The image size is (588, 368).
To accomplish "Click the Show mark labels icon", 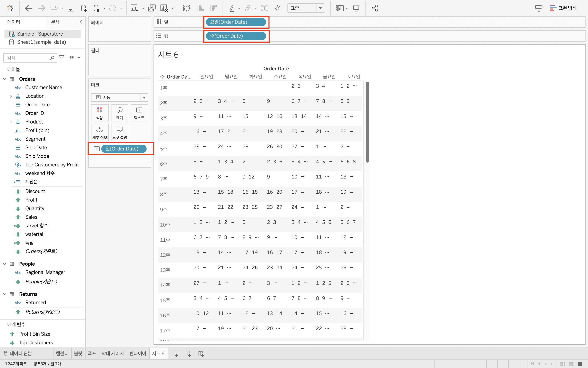I will point(264,8).
